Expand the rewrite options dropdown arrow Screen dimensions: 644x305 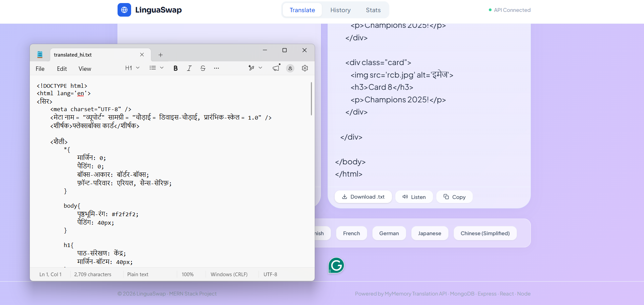[x=260, y=68]
